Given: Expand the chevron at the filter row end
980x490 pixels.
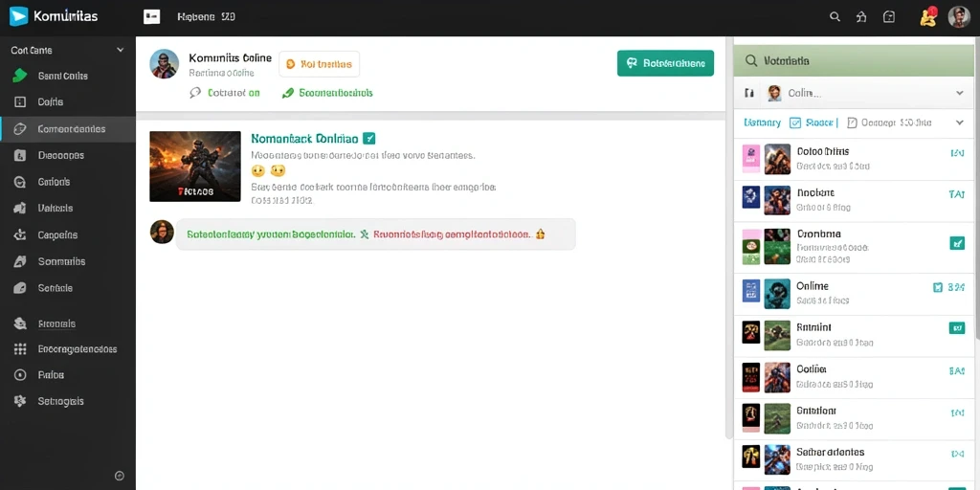Looking at the screenshot, I should click(x=960, y=122).
